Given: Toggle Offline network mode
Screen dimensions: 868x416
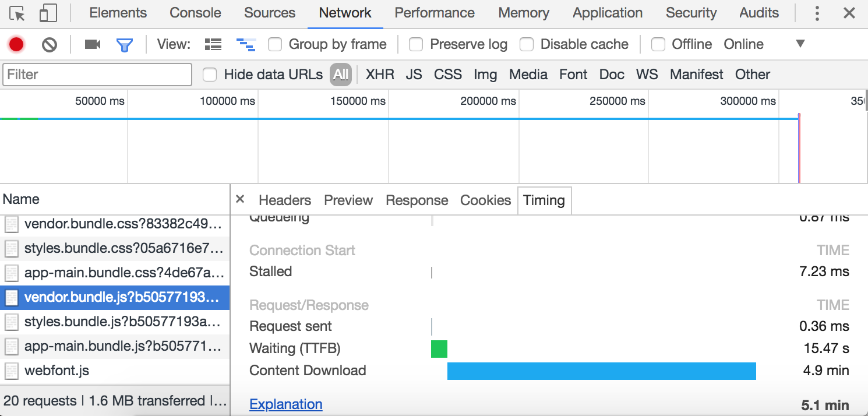Looking at the screenshot, I should point(658,44).
